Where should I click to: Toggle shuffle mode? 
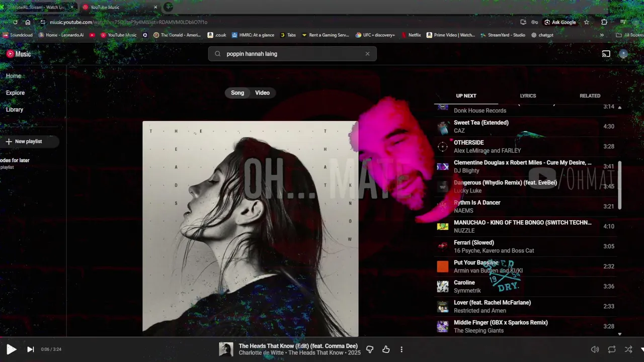pos(628,349)
